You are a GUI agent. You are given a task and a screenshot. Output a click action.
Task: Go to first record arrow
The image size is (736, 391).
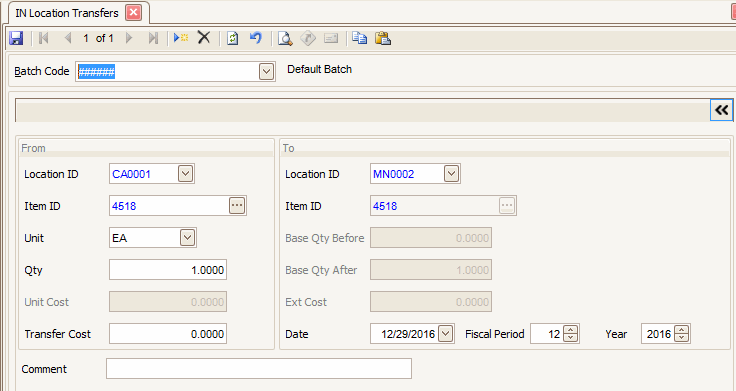point(44,38)
